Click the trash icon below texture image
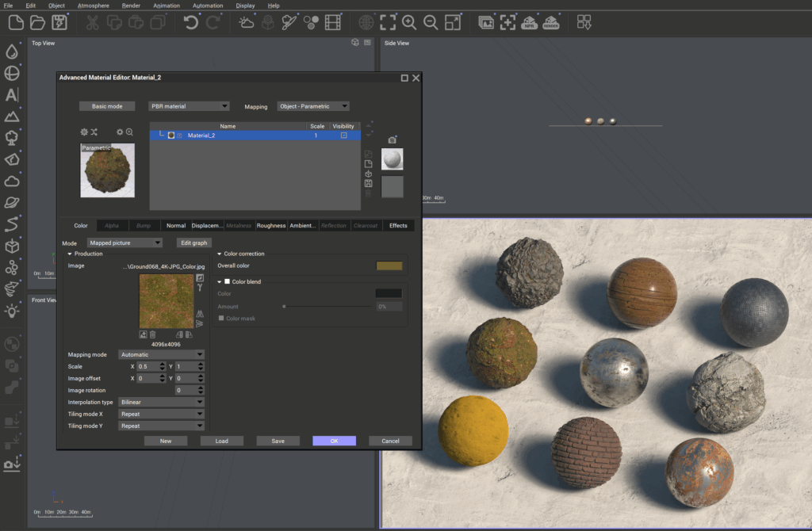This screenshot has width=812, height=531. point(153,334)
